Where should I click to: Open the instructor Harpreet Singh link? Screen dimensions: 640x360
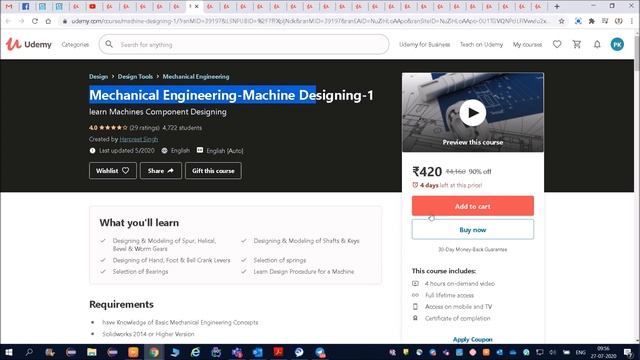pyautogui.click(x=139, y=139)
